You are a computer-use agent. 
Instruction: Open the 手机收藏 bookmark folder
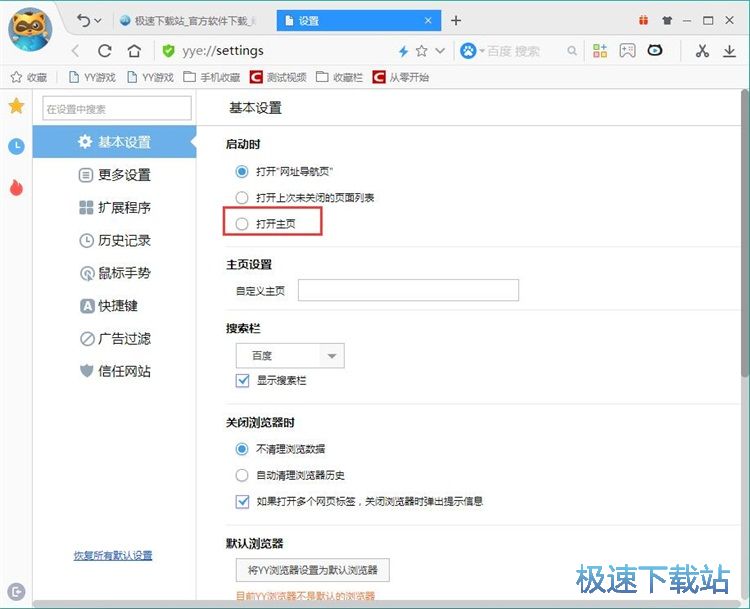point(212,77)
